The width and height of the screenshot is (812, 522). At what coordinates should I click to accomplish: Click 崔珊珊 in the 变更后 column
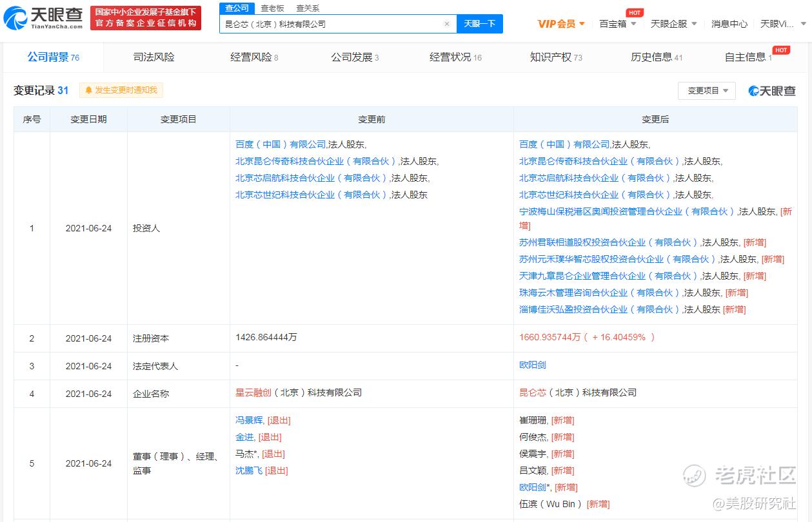point(533,421)
